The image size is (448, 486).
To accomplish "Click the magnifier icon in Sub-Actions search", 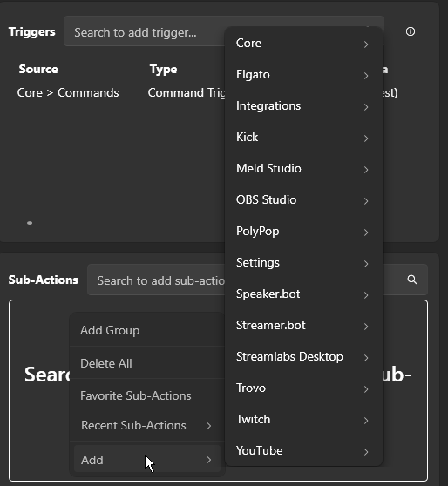I will (412, 280).
